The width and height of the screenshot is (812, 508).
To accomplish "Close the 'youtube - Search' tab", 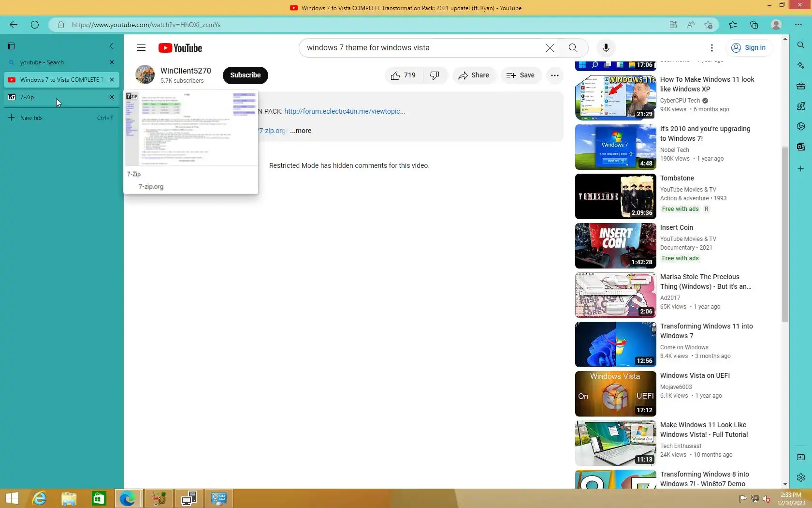I will (x=112, y=62).
